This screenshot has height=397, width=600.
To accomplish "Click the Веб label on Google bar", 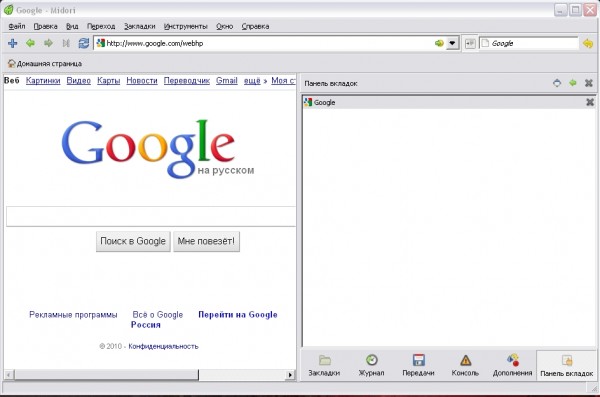I will (x=11, y=80).
